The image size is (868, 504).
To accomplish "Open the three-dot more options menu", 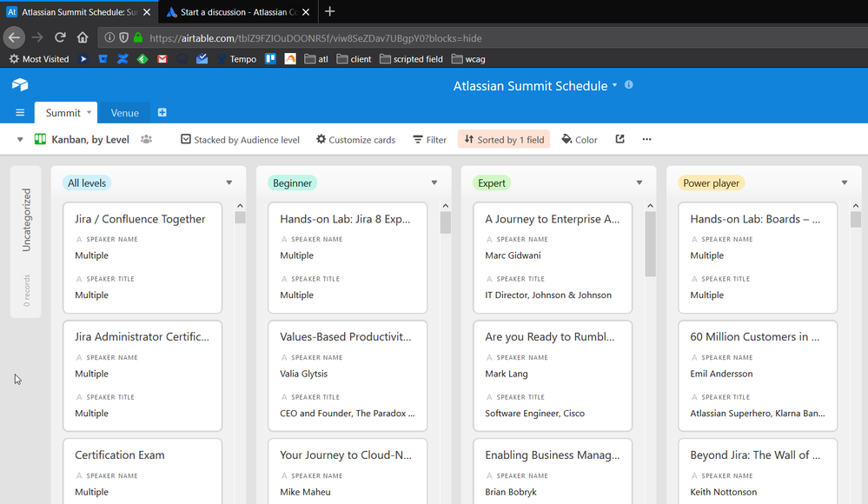I will point(646,139).
